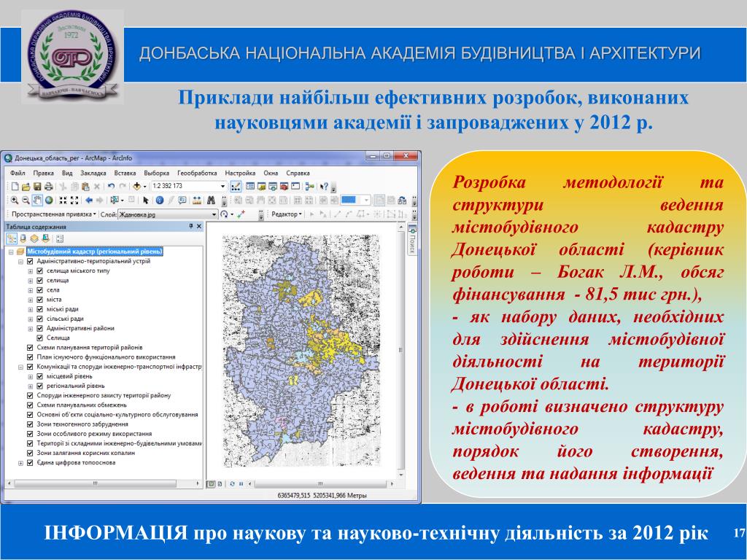Image resolution: width=747 pixels, height=560 pixels.
Task: Switch contents to List By Drawing Order
Action: [x=12, y=238]
